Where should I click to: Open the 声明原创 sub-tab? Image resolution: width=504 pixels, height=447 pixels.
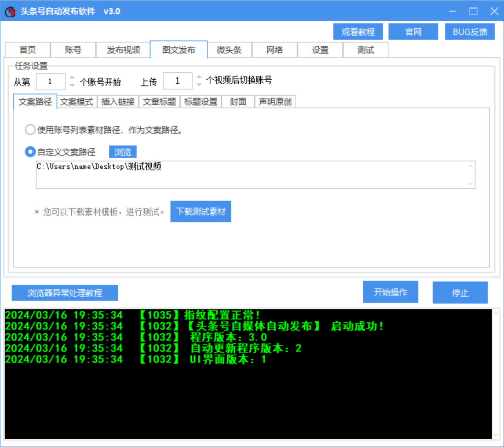[275, 102]
